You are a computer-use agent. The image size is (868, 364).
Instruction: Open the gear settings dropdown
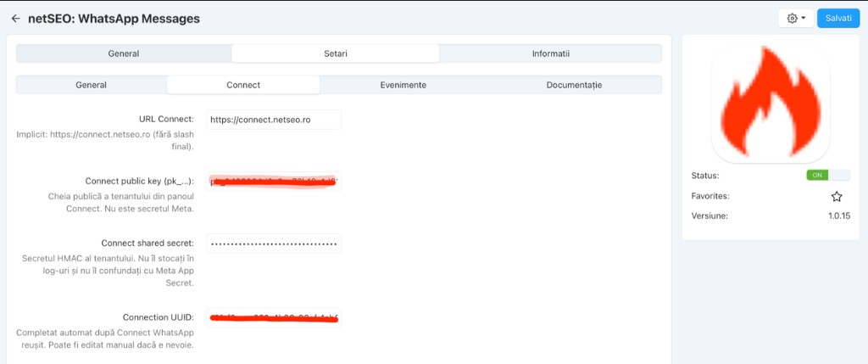point(795,19)
